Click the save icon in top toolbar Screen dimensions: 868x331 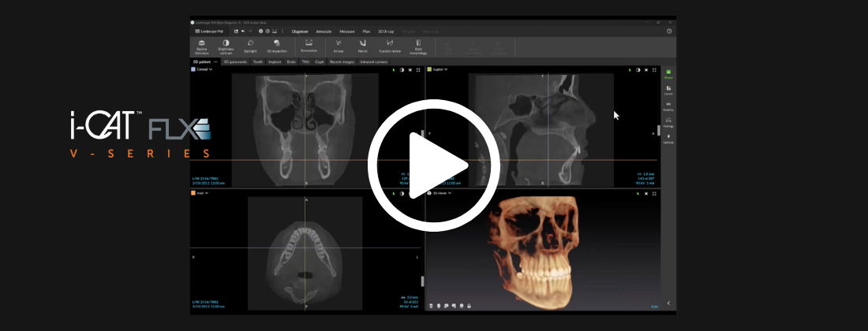[x=236, y=32]
